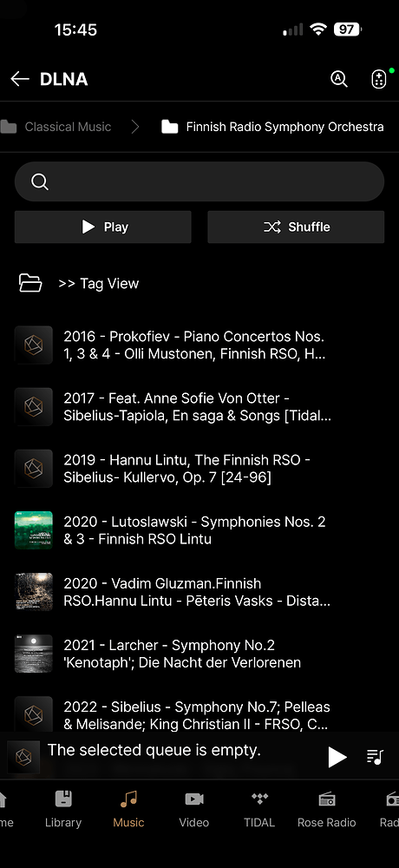
Task: Switch to the TIDAL tab
Action: pos(259,809)
